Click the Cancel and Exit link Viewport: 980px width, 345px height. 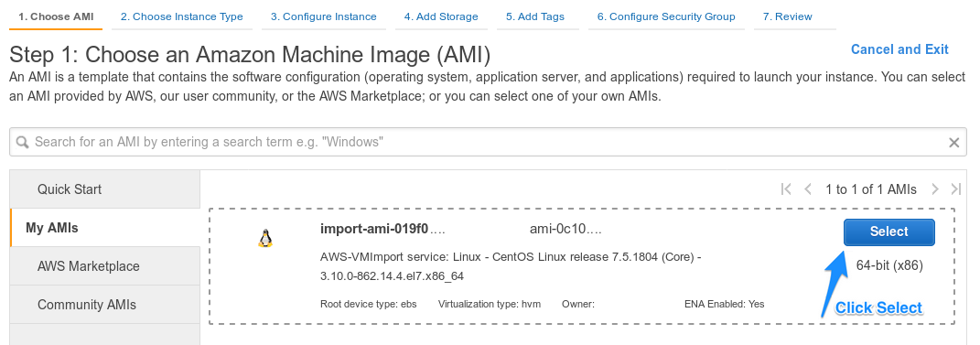[899, 49]
